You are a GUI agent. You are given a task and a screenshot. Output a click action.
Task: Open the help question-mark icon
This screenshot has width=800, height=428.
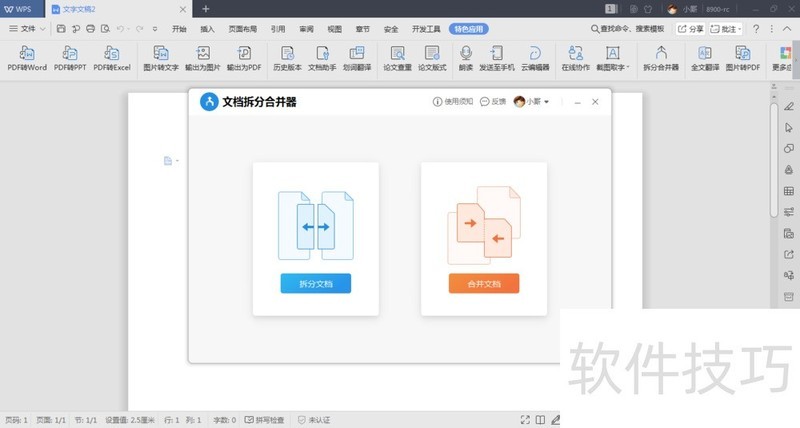(756, 29)
